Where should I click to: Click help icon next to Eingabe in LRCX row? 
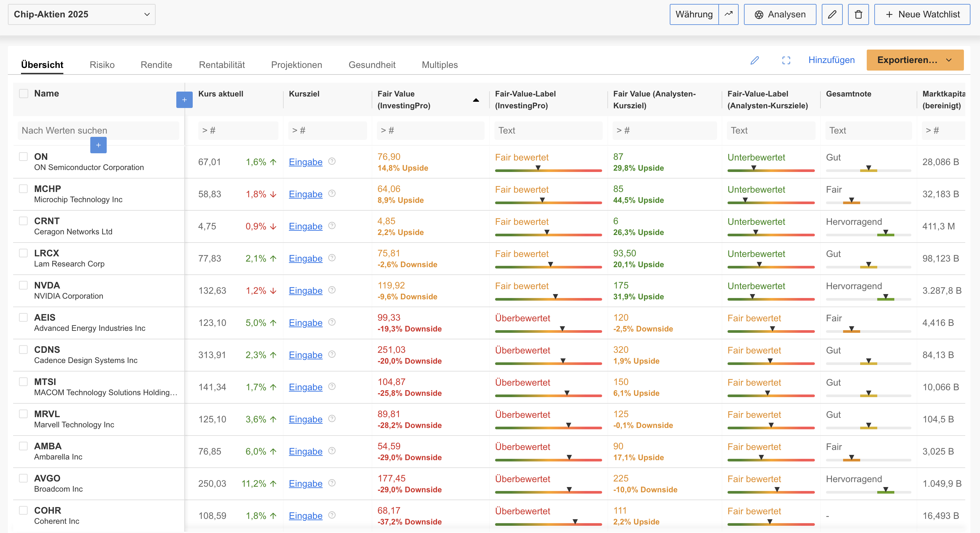tap(332, 258)
